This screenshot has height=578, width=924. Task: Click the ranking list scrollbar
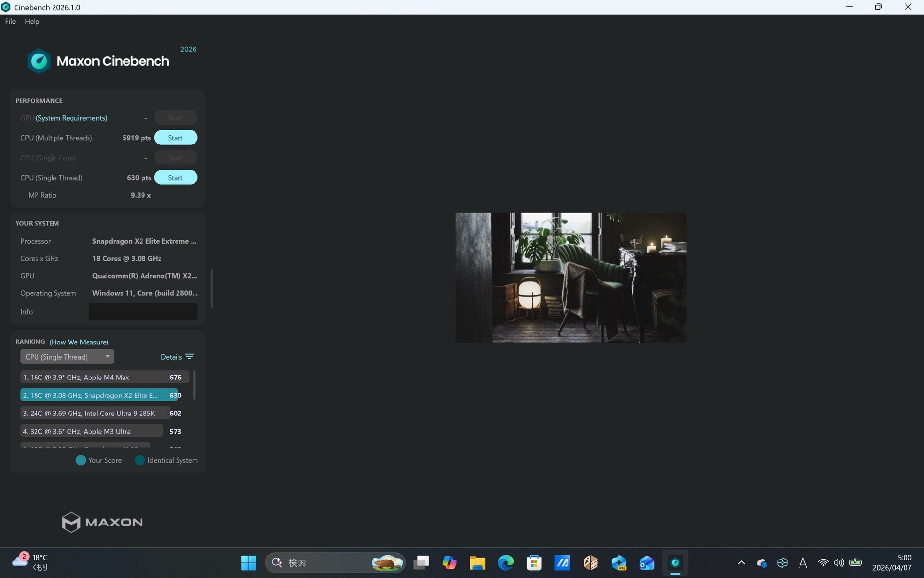click(195, 385)
